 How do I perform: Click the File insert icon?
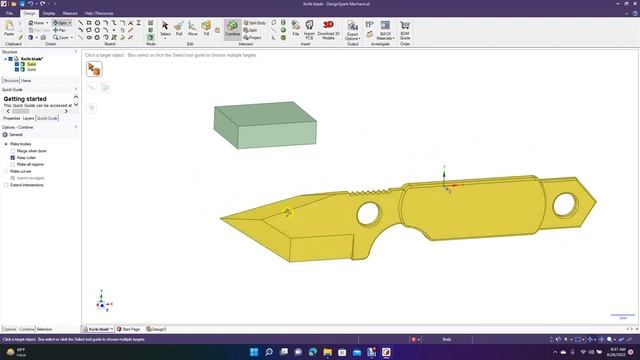click(296, 29)
